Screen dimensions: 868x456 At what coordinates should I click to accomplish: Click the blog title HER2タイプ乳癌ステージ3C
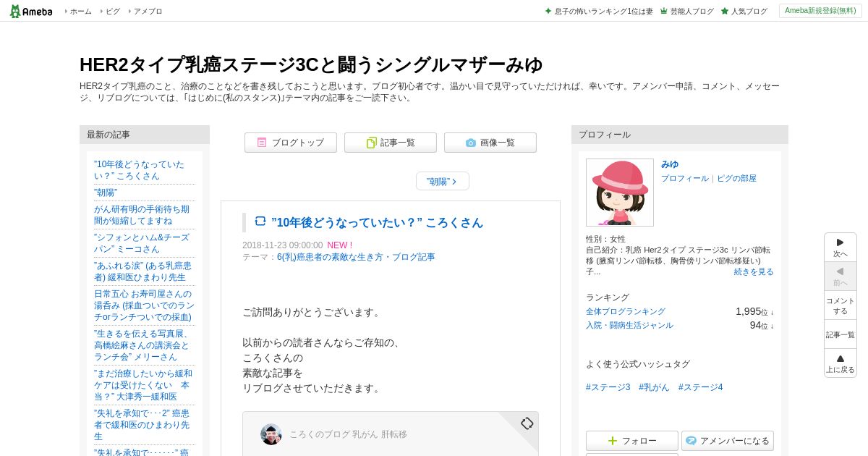click(311, 64)
